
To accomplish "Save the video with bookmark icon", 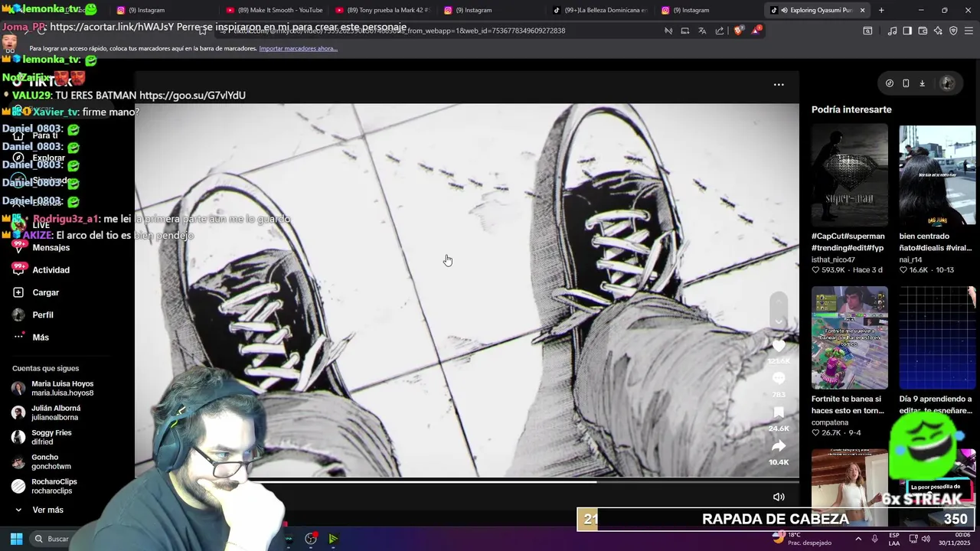I will (x=779, y=412).
